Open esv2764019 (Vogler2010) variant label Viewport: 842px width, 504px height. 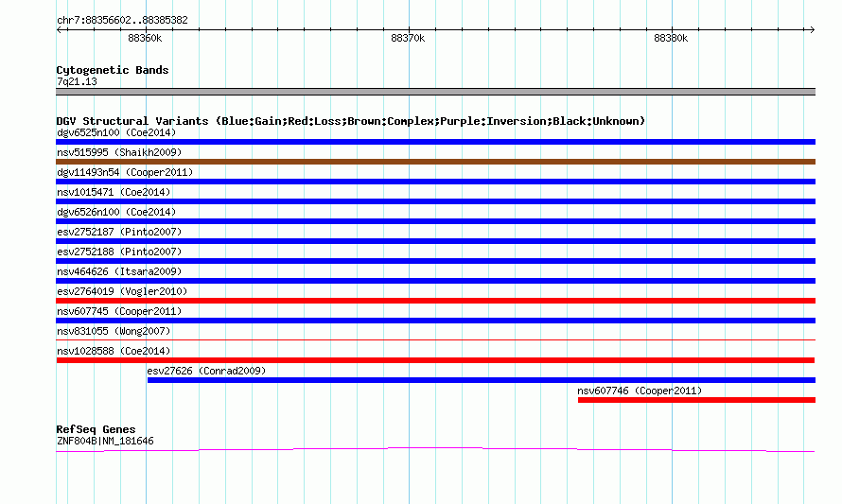[122, 291]
